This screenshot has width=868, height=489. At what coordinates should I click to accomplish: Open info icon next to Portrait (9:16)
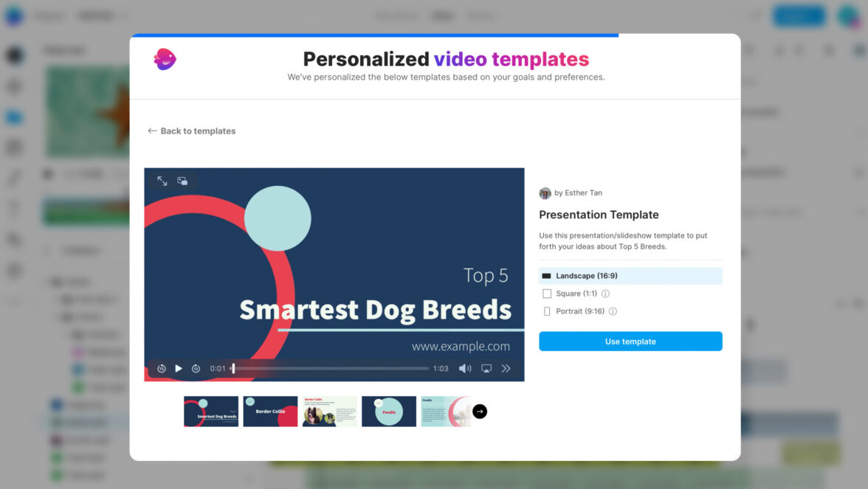613,311
